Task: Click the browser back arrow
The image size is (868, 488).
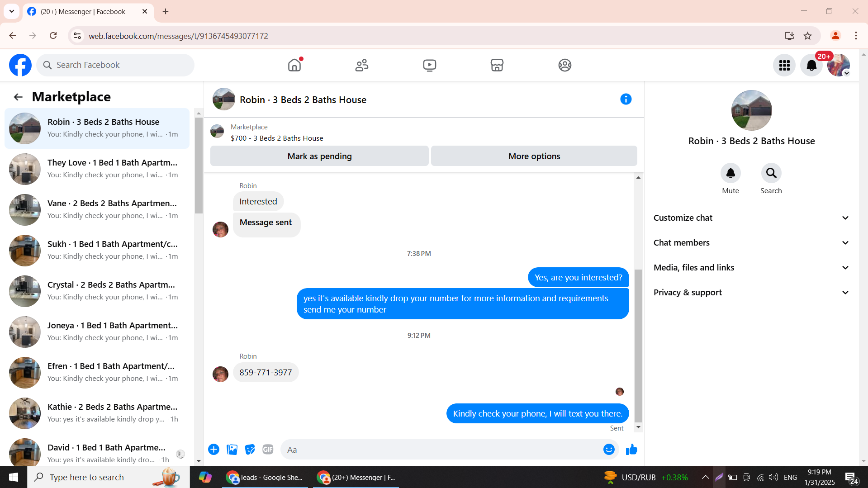Action: point(13,36)
